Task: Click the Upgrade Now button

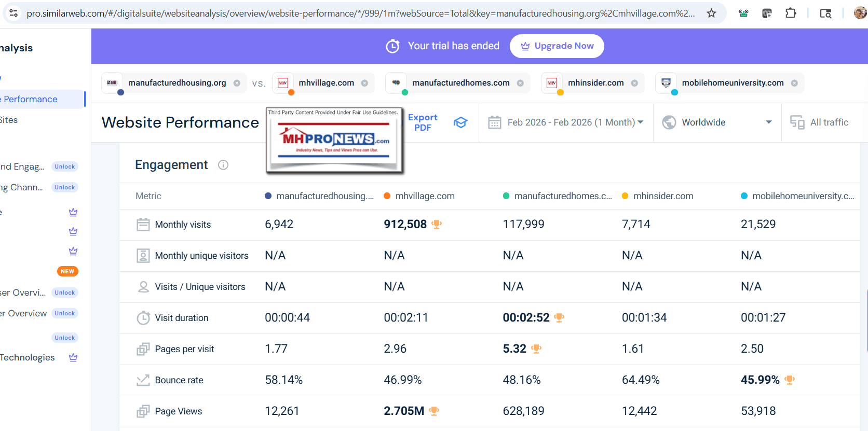Action: pos(557,46)
